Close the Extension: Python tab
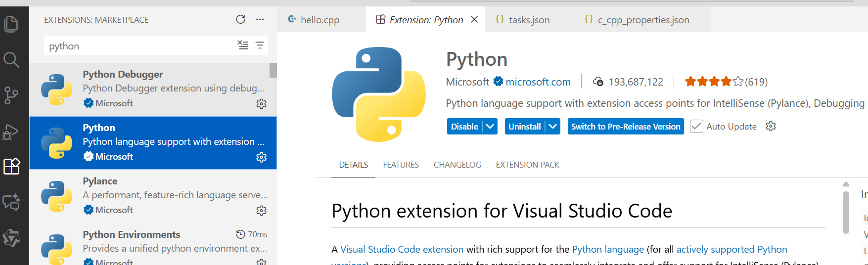The width and height of the screenshot is (868, 265). coord(474,19)
